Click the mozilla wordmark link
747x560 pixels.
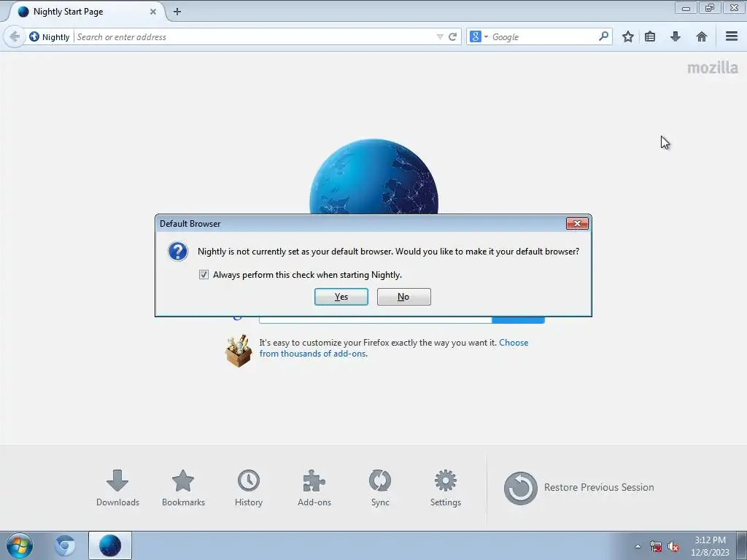(x=712, y=68)
